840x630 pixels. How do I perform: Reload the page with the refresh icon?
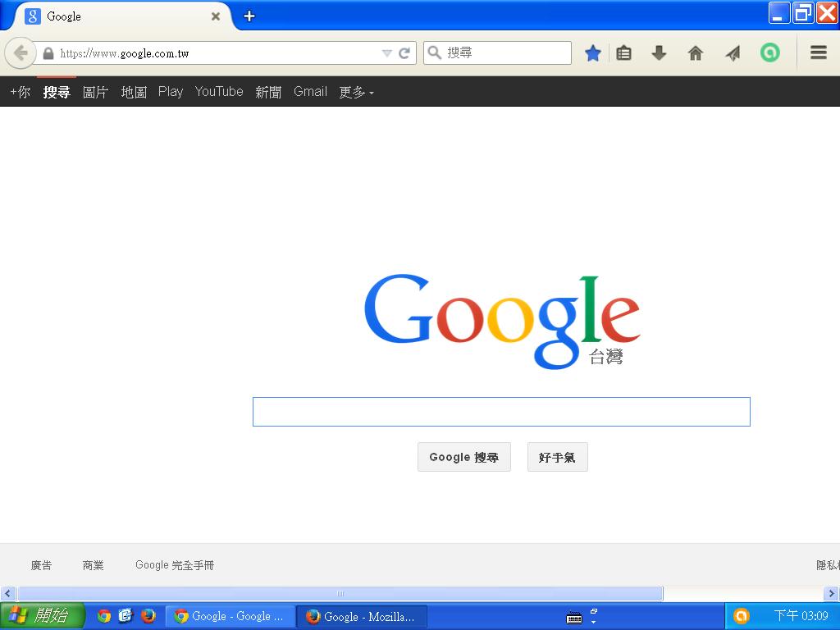click(x=404, y=53)
